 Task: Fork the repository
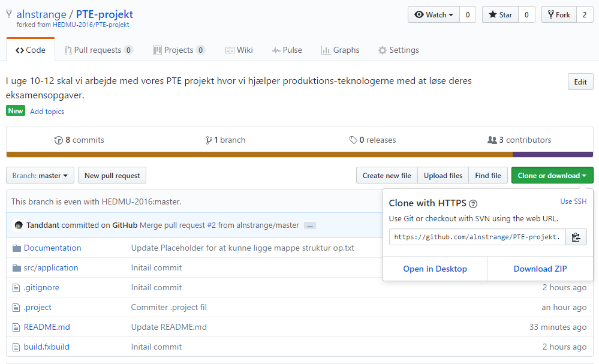tap(558, 14)
